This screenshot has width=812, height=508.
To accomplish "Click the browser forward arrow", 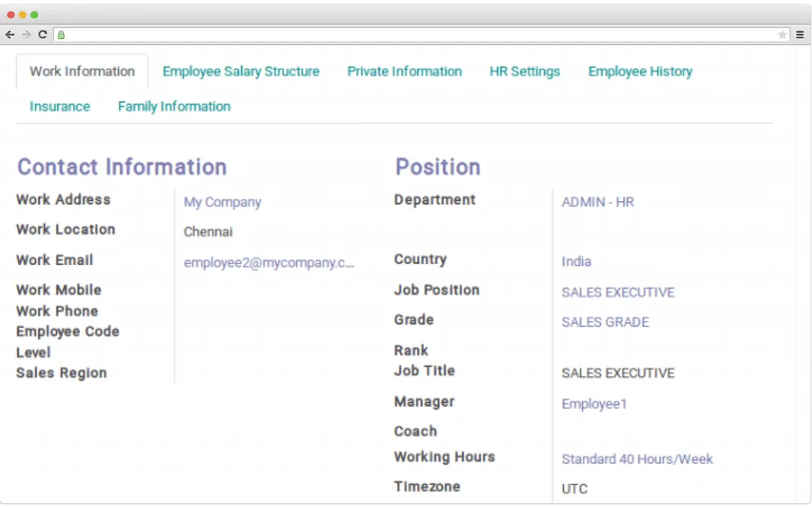I will [x=27, y=34].
